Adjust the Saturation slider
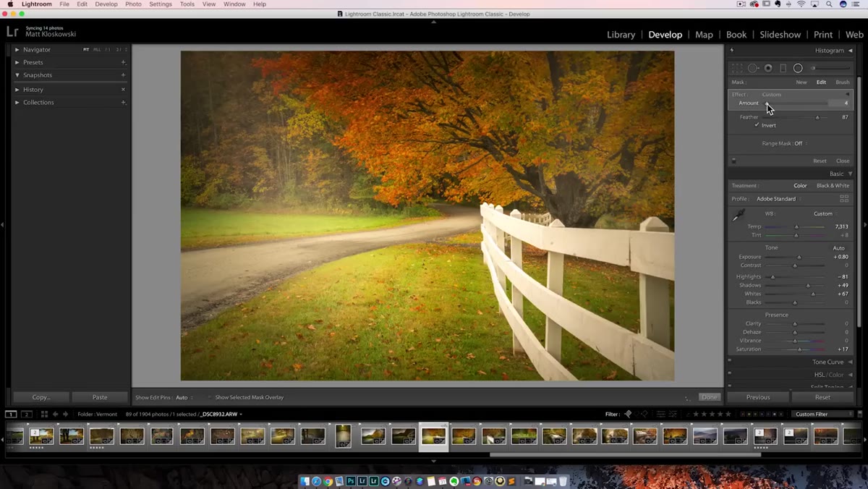Screen dimensions: 868x489 tap(795, 349)
